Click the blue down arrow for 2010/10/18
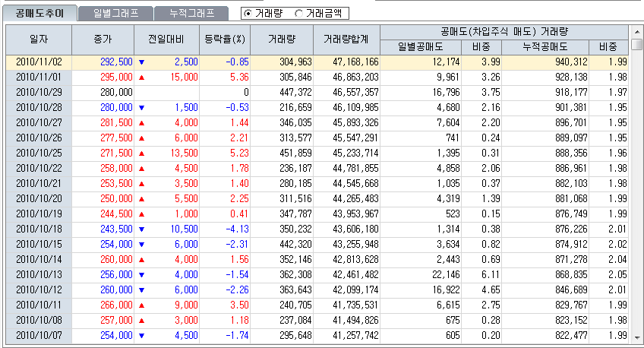This screenshot has height=348, width=644. (x=141, y=229)
